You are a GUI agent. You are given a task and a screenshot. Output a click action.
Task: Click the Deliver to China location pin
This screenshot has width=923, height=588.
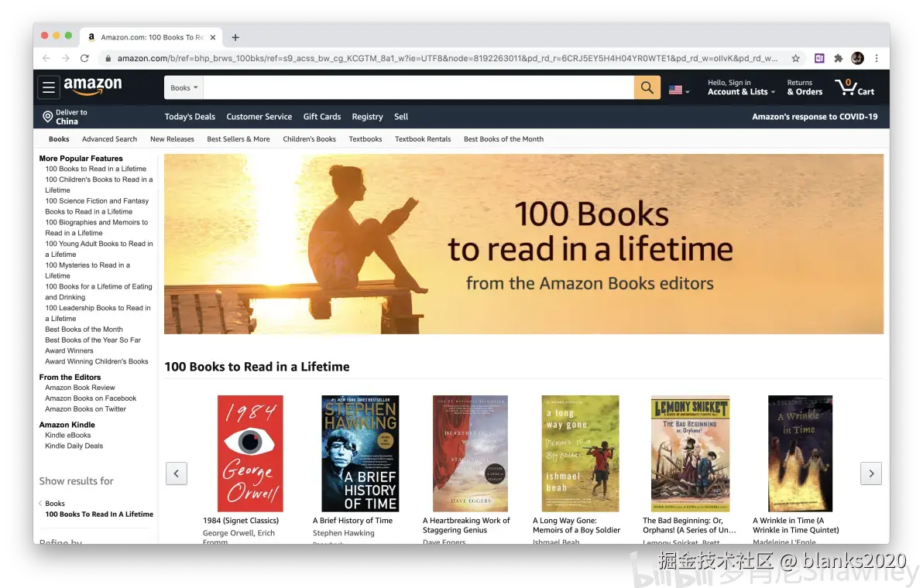point(48,116)
